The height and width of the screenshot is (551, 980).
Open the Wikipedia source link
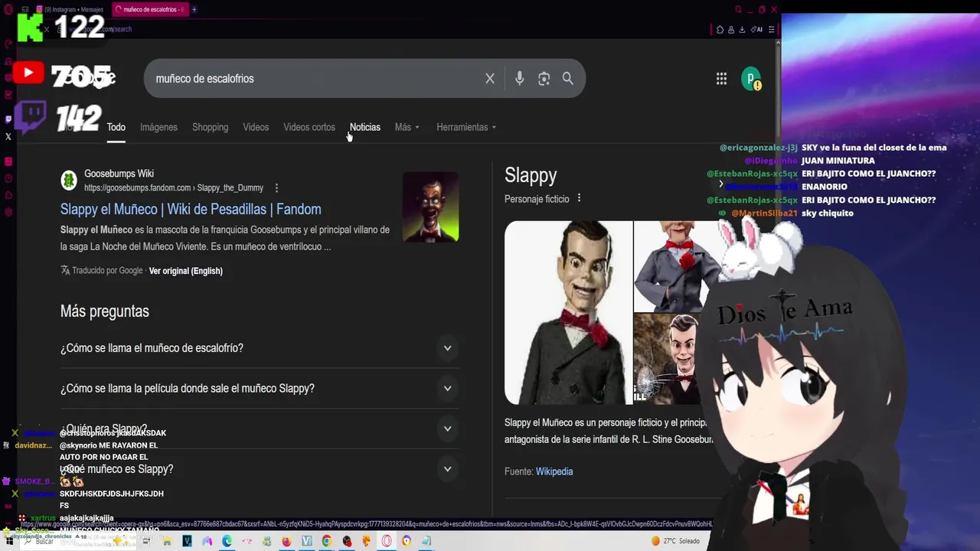click(554, 471)
